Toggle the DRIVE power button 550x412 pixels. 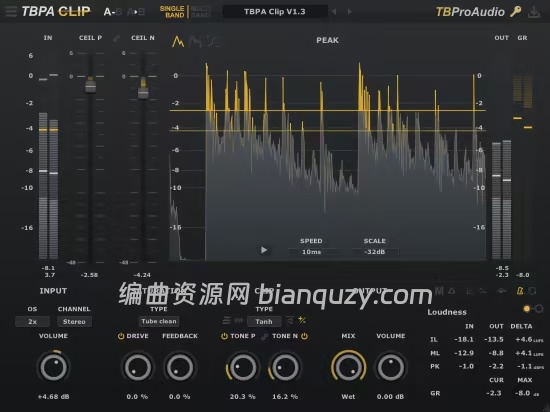(121, 336)
